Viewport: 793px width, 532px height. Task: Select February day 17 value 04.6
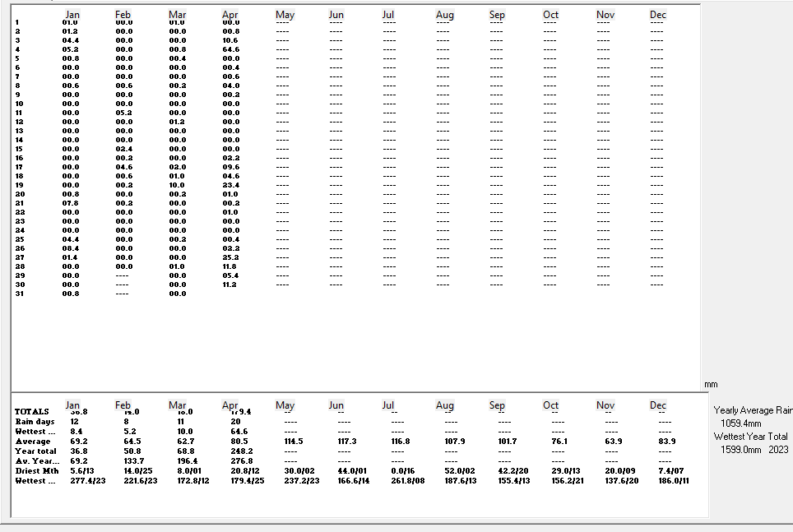[124, 167]
